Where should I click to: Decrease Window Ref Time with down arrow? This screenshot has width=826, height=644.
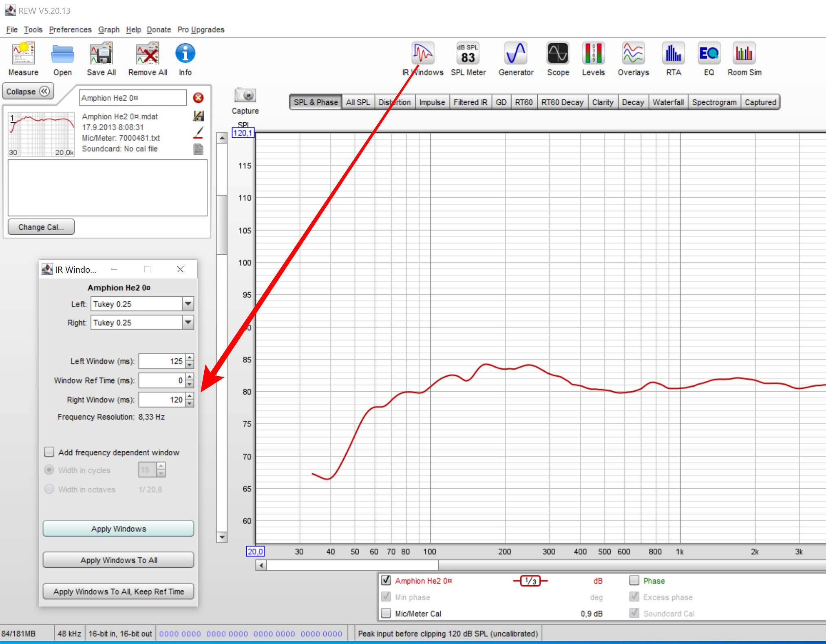pyautogui.click(x=190, y=384)
